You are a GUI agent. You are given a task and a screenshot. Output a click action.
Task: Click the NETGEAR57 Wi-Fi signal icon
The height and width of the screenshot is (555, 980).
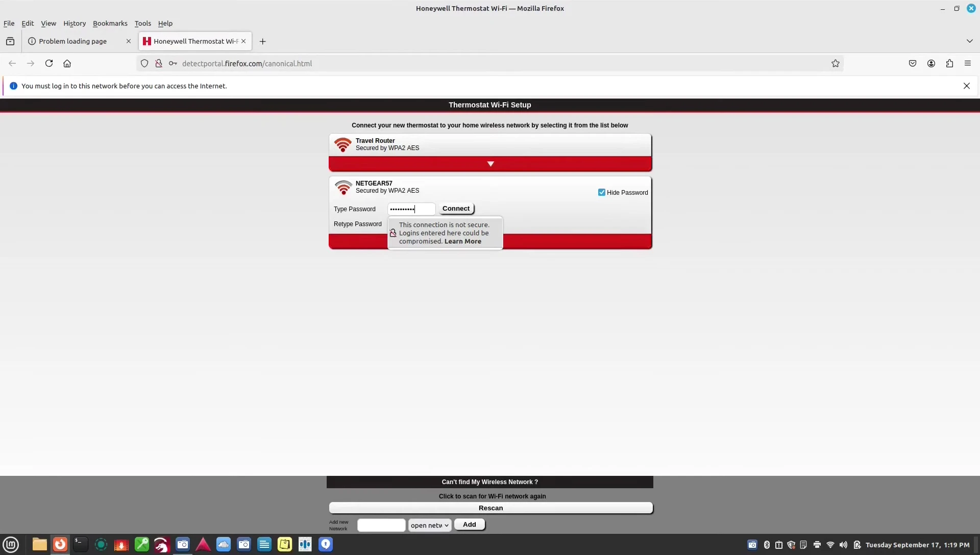pos(343,187)
